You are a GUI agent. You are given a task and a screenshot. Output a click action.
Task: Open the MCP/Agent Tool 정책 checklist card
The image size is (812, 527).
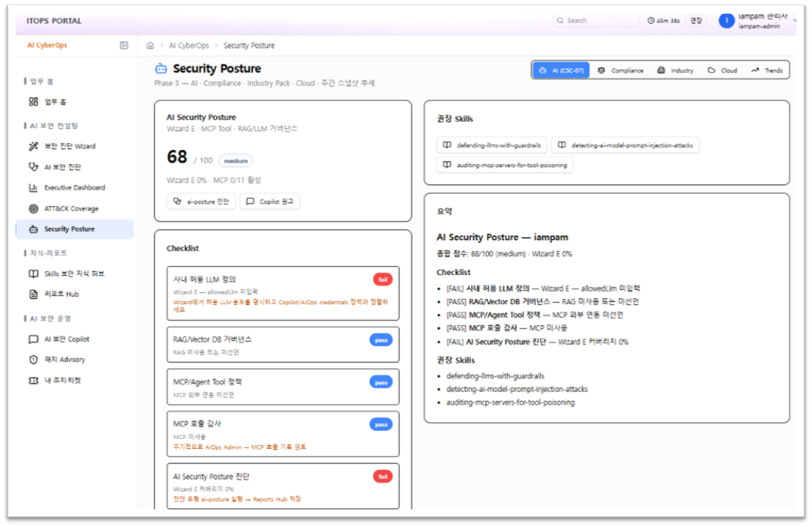(x=283, y=387)
